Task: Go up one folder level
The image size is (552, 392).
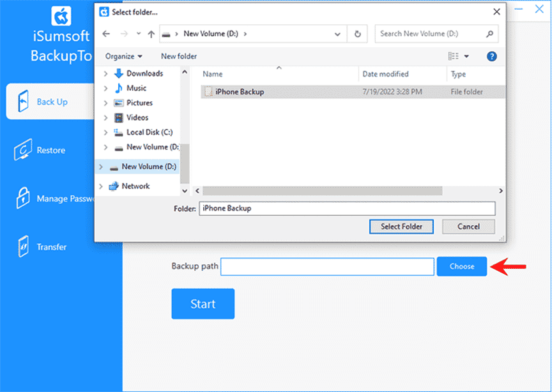Action: pyautogui.click(x=151, y=34)
